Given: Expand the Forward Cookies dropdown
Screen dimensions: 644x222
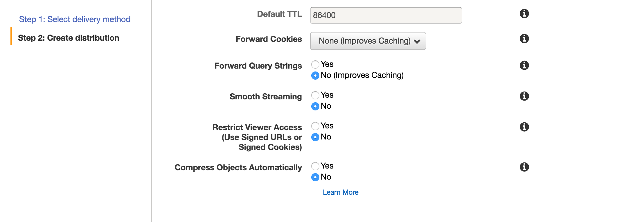Looking at the screenshot, I should coord(368,41).
